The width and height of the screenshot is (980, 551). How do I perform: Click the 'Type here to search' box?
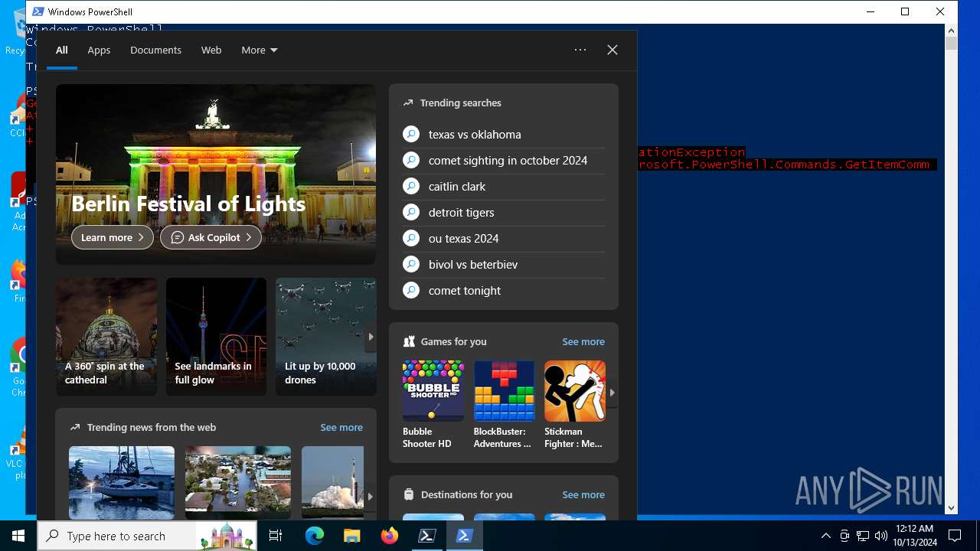[x=148, y=536]
